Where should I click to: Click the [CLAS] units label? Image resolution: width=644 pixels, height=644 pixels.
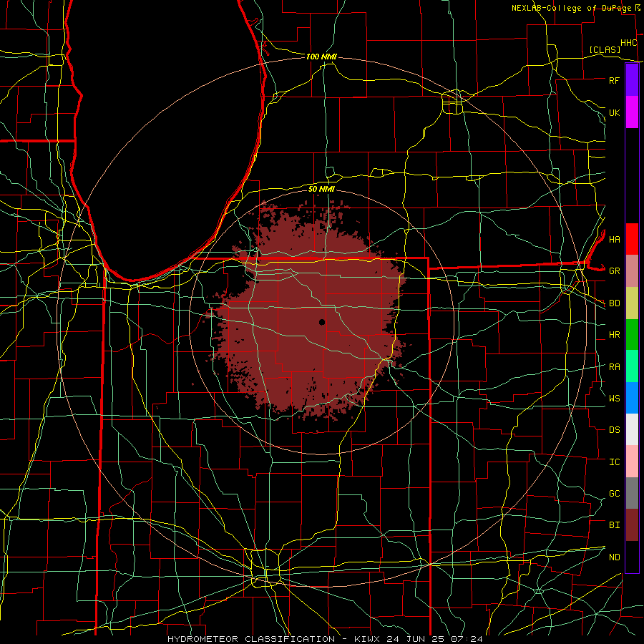tap(605, 49)
